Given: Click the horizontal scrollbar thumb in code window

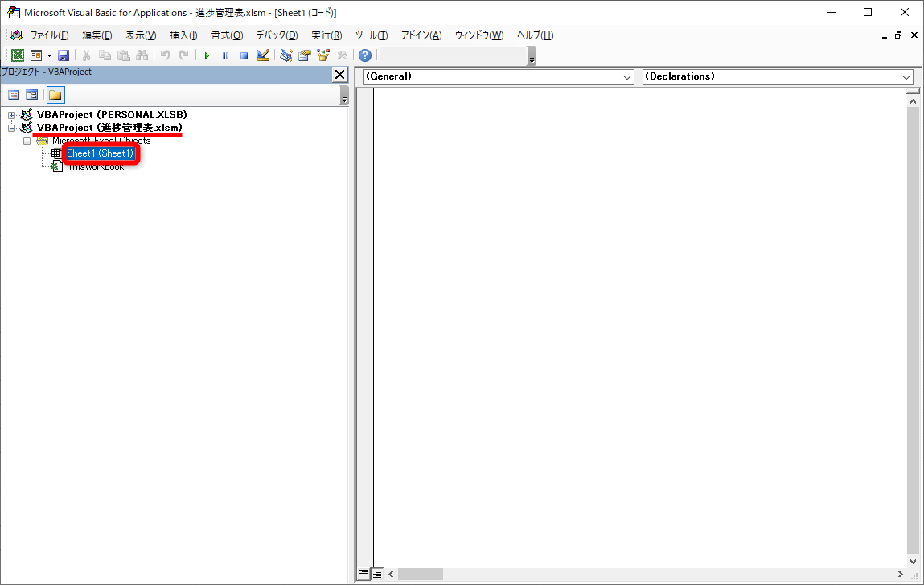Looking at the screenshot, I should pos(420,574).
